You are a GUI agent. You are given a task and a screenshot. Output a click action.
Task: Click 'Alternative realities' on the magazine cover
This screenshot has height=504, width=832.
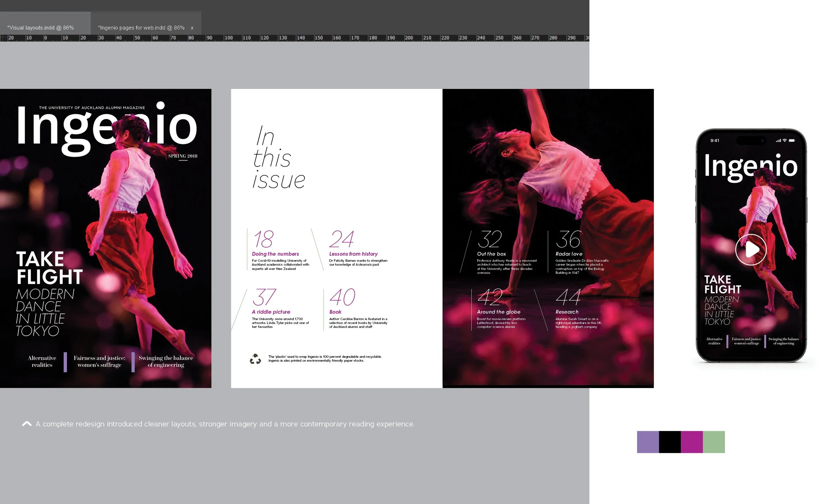[x=42, y=361]
